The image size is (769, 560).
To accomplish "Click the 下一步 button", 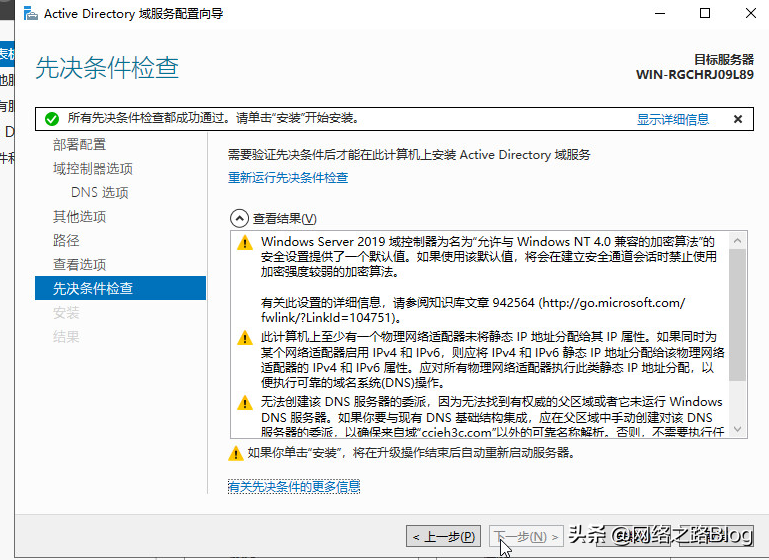I will pyautogui.click(x=526, y=536).
